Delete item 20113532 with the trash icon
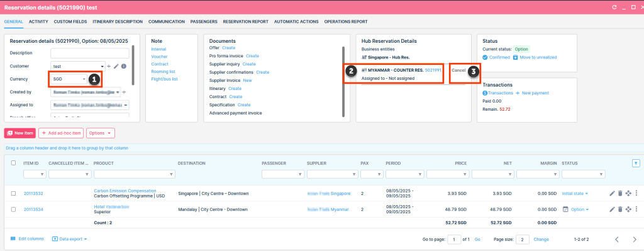This screenshot has width=644, height=251. tap(620, 194)
